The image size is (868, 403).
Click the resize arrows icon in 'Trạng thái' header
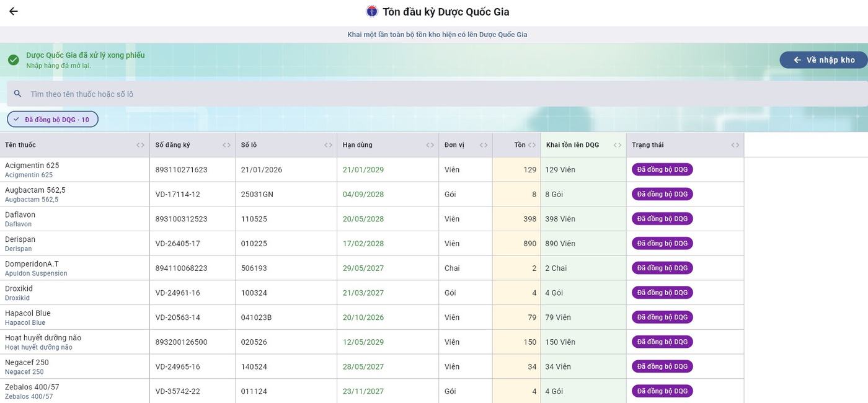coord(735,145)
